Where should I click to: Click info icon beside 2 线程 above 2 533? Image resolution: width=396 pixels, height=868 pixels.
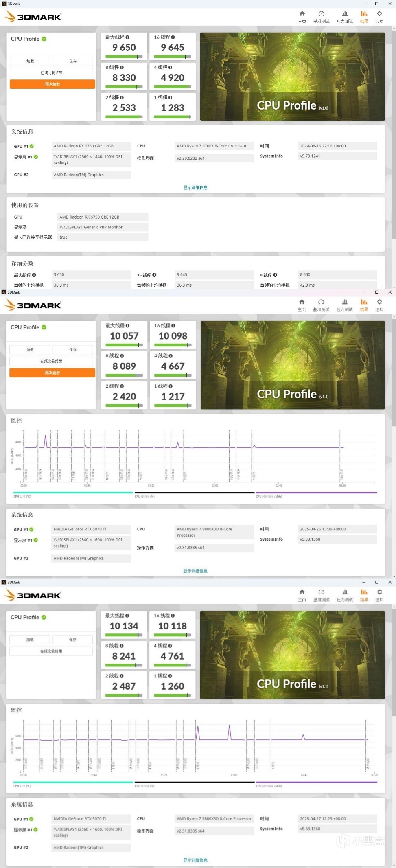point(122,97)
